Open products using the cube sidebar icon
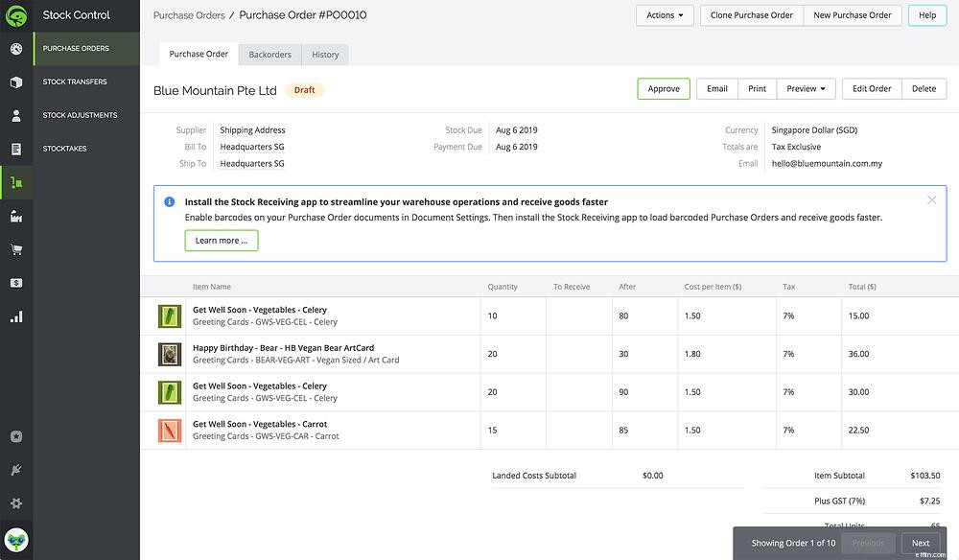The image size is (959, 560). pos(16,82)
